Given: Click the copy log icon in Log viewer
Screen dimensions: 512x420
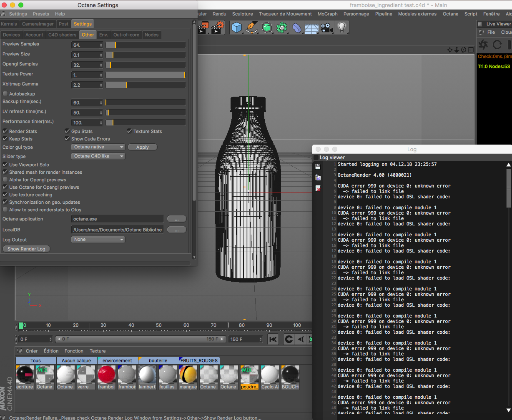Looking at the screenshot, I should (318, 177).
